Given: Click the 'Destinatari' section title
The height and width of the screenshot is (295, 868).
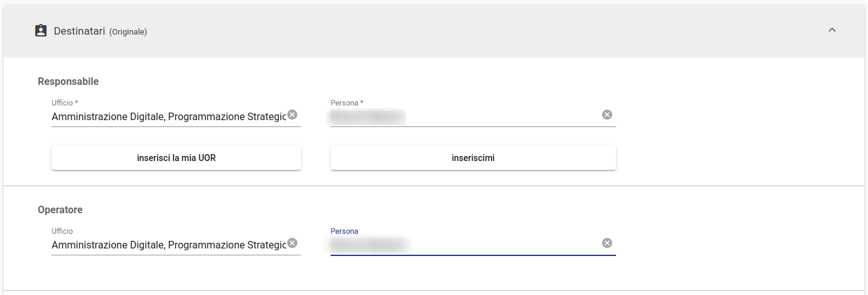Looking at the screenshot, I should click(x=79, y=31).
